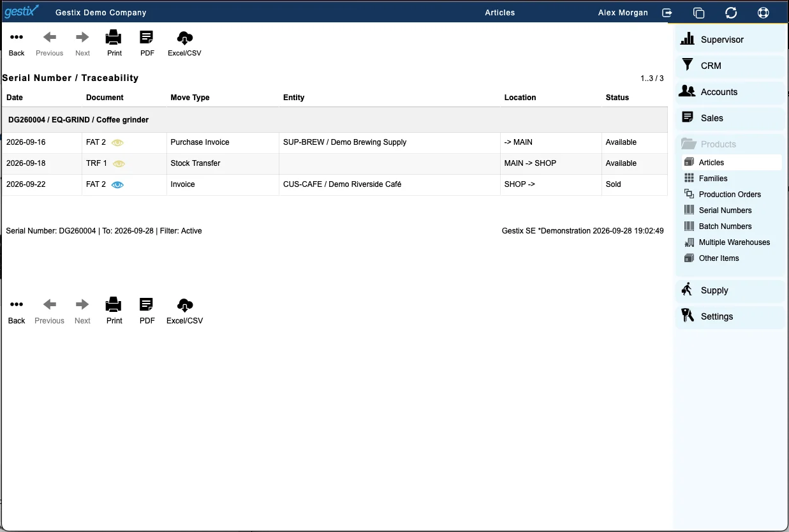Export to PDF from the bottom toolbar
This screenshot has height=532, width=789.
tap(147, 311)
